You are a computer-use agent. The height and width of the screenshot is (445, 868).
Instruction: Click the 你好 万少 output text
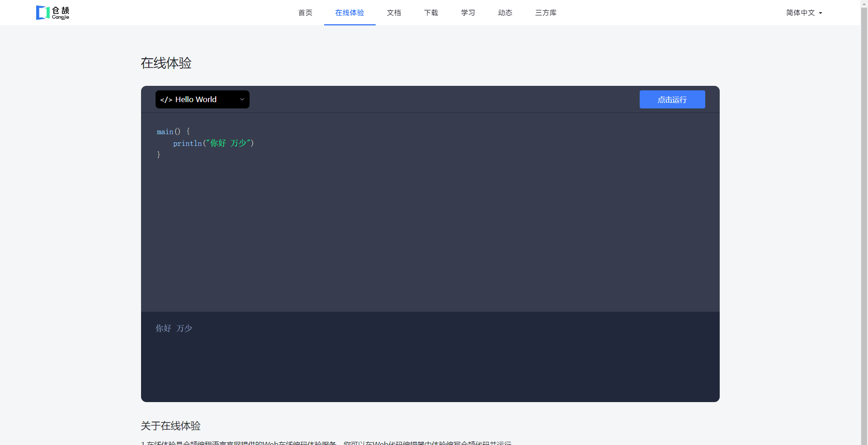tap(174, 328)
